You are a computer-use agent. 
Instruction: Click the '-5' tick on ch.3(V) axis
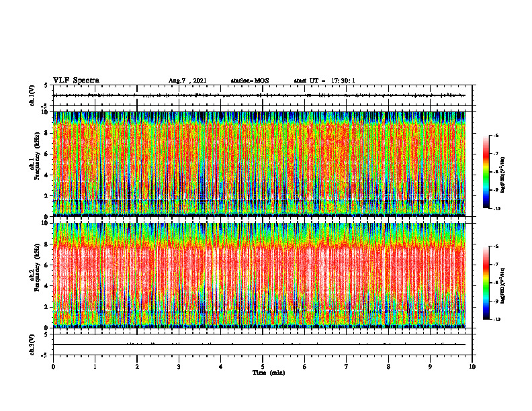[46, 355]
